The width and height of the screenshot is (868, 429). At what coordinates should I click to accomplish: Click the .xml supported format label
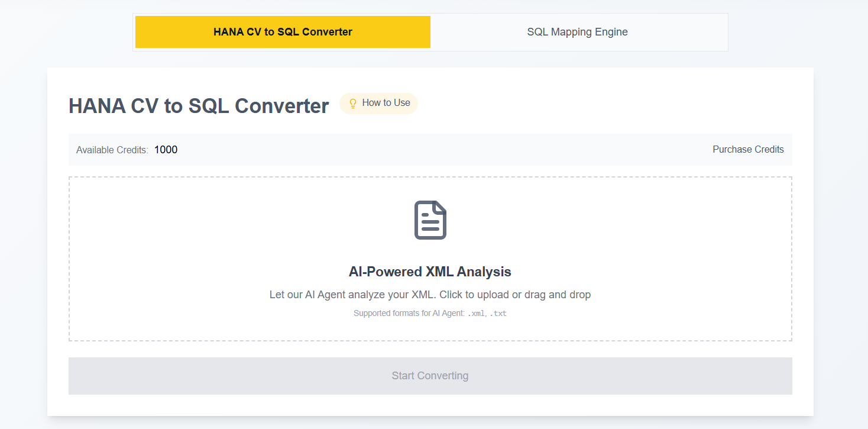pos(475,314)
